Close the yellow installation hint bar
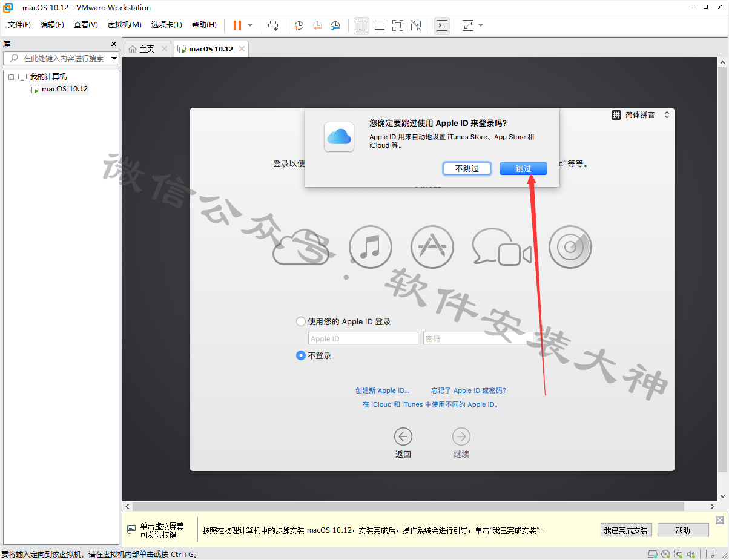729x560 pixels. 720,520
